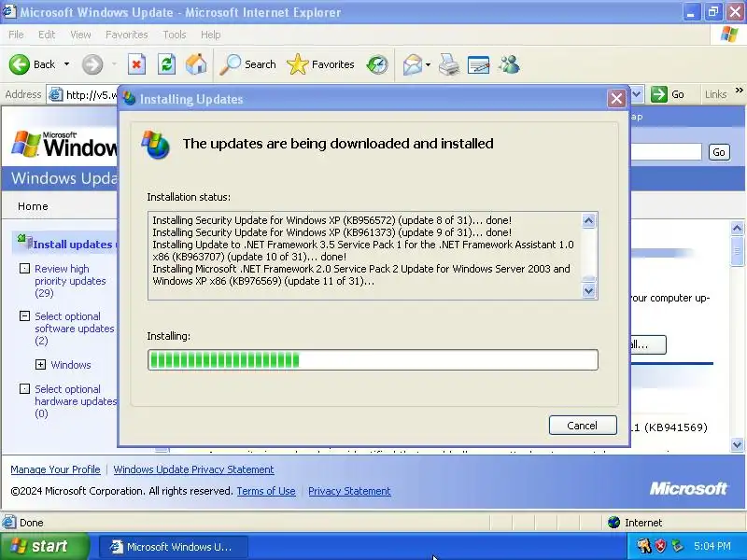
Task: Click the security shield tray icon
Action: pyautogui.click(x=660, y=546)
